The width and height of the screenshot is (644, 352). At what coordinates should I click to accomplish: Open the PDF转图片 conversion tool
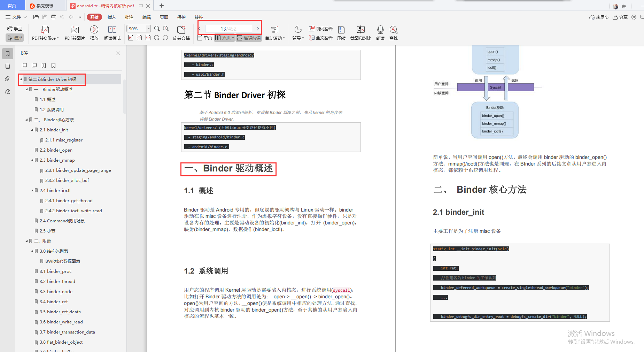[x=74, y=32]
